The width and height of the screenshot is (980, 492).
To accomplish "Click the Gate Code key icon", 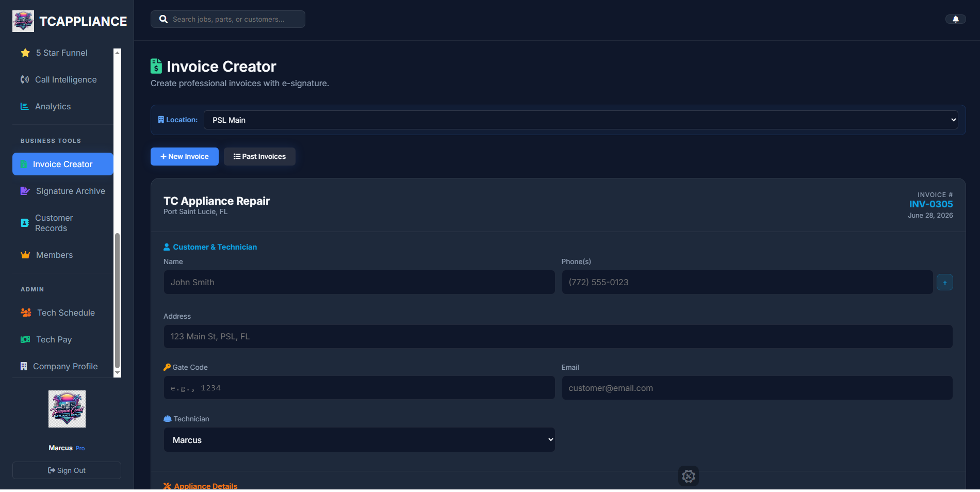I will (167, 367).
